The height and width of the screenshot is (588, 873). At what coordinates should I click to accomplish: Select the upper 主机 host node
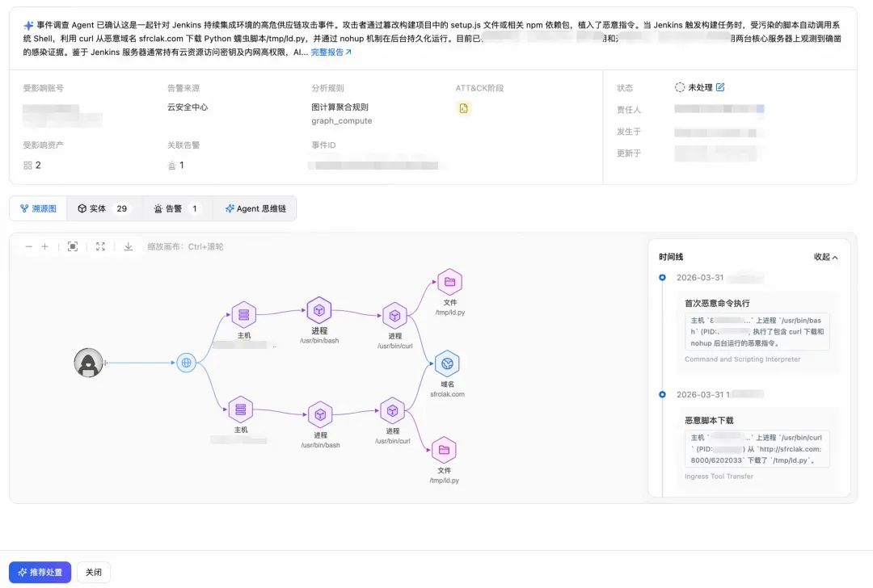click(x=244, y=315)
